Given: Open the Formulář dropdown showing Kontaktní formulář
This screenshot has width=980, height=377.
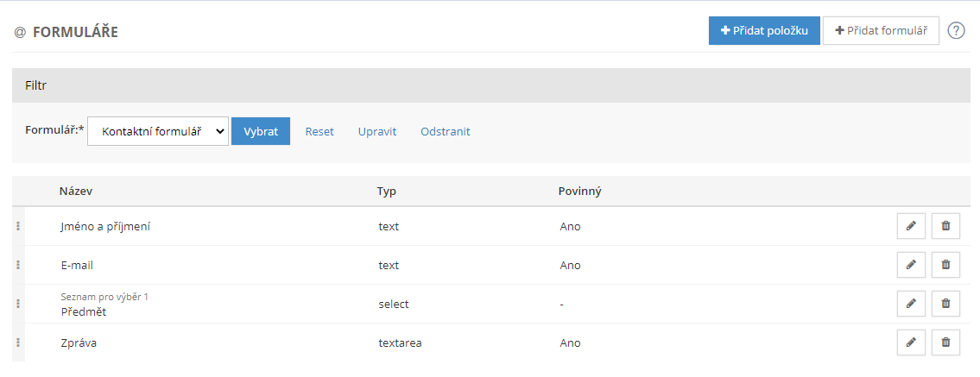Looking at the screenshot, I should (158, 132).
